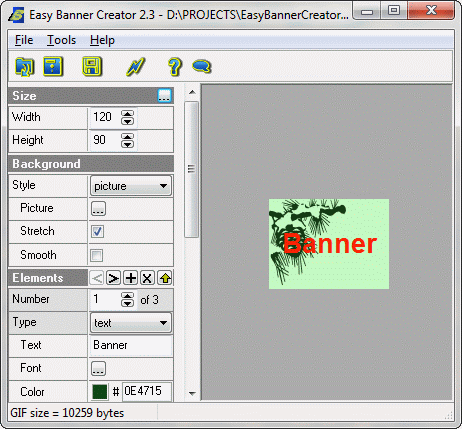Add a new element with plus button
Viewport: 462px width, 429px height.
point(131,278)
